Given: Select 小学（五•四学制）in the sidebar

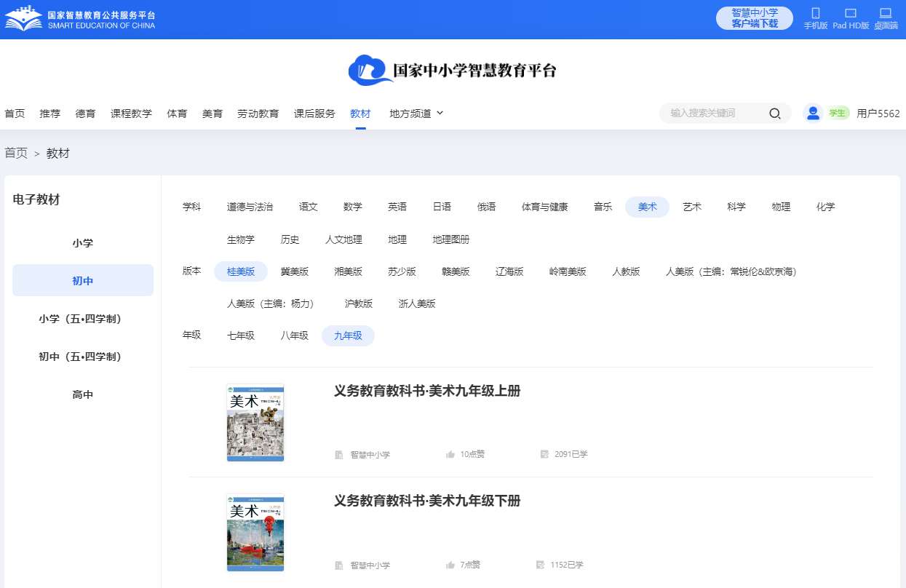Looking at the screenshot, I should tap(83, 319).
